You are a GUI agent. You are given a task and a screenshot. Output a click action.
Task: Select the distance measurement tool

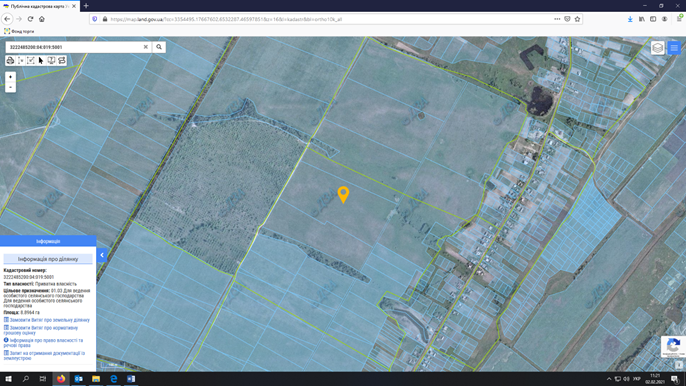click(x=21, y=61)
